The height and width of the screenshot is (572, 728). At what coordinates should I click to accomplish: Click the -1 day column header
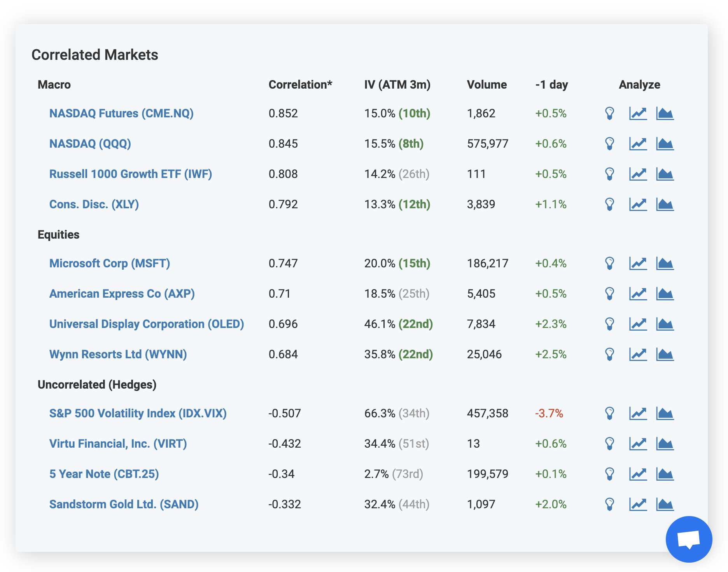[552, 85]
